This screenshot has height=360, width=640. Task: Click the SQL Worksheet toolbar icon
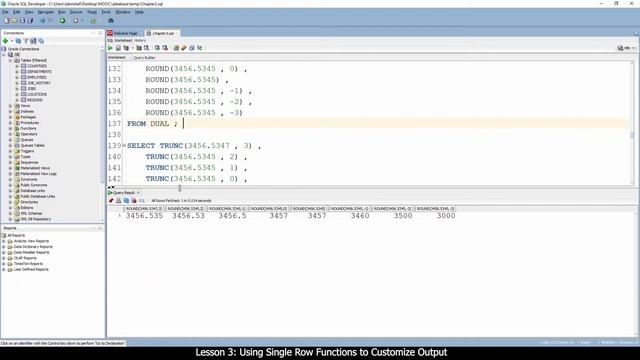(x=93, y=20)
